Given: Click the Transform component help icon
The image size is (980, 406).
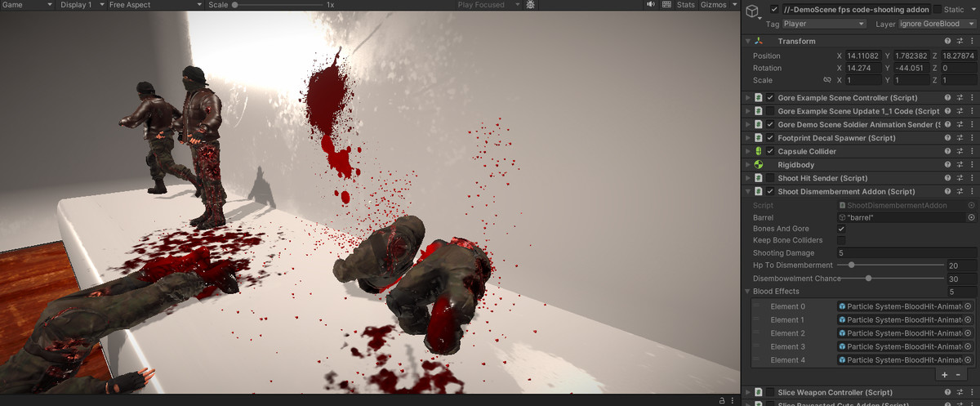Looking at the screenshot, I should pos(947,41).
